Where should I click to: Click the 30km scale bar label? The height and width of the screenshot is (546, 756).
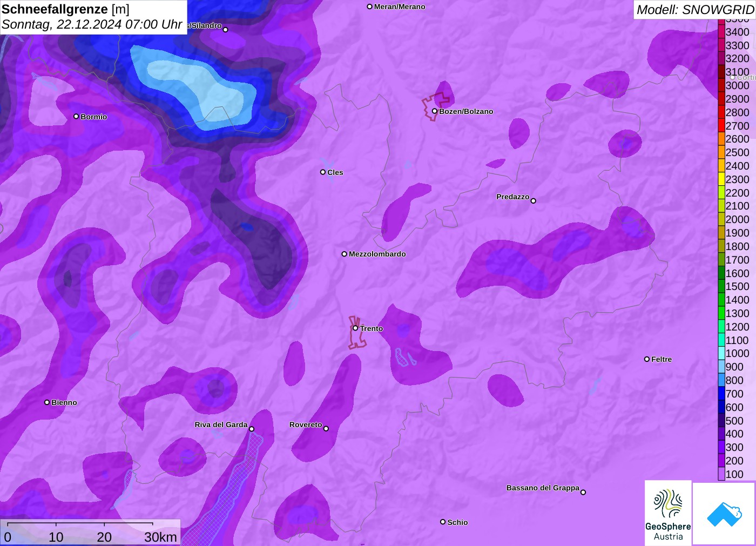pos(160,537)
